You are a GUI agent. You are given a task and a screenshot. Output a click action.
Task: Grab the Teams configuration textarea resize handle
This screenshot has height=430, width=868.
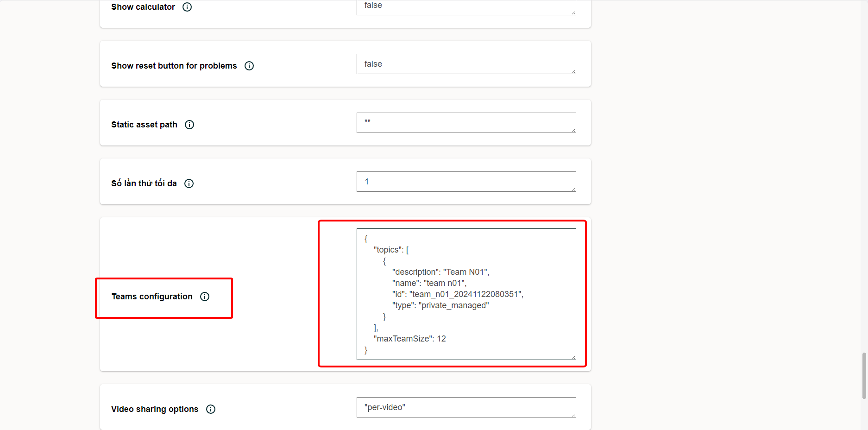pyautogui.click(x=573, y=357)
